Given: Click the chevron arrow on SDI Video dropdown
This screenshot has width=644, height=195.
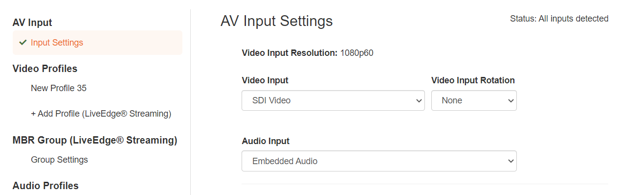Looking at the screenshot, I should click(419, 100).
